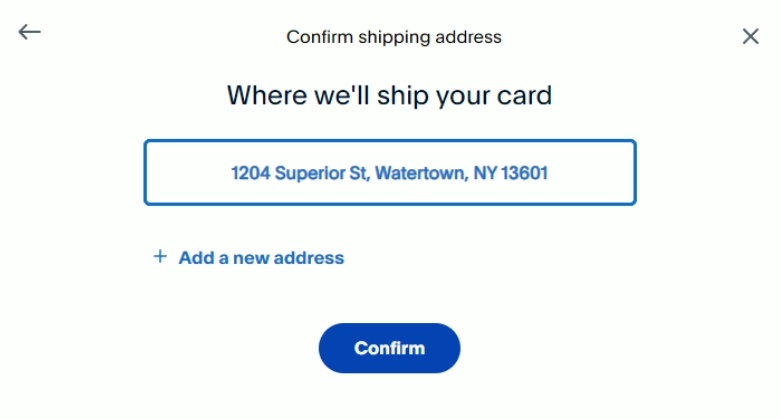The height and width of the screenshot is (419, 781).
Task: Click the ZIP code 13601 in the address
Action: 524,173
